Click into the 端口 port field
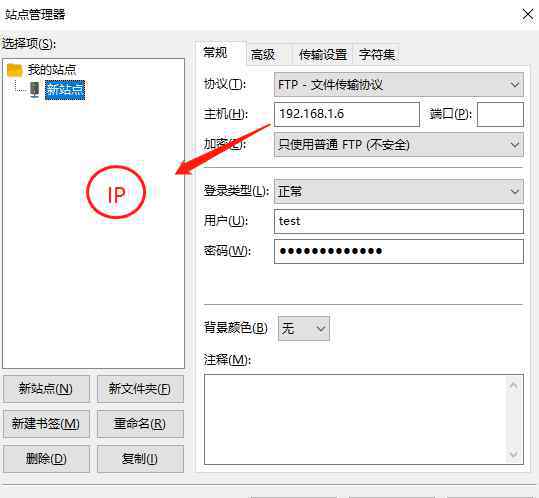The image size is (539, 498). [x=500, y=114]
